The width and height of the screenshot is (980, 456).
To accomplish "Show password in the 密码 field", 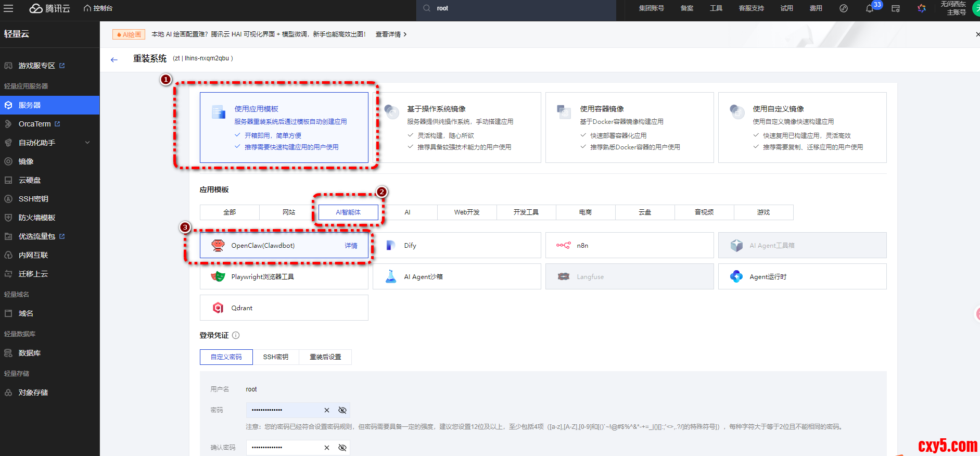I will click(x=342, y=410).
